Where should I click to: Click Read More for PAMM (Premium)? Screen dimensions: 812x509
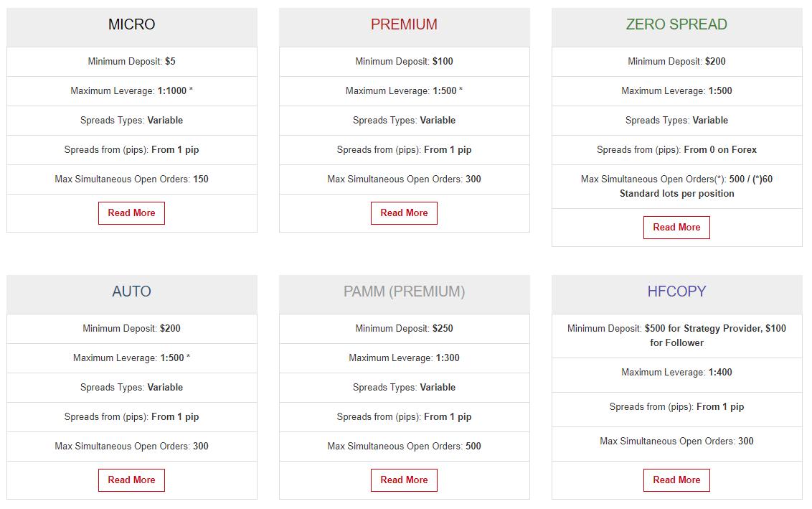point(404,480)
